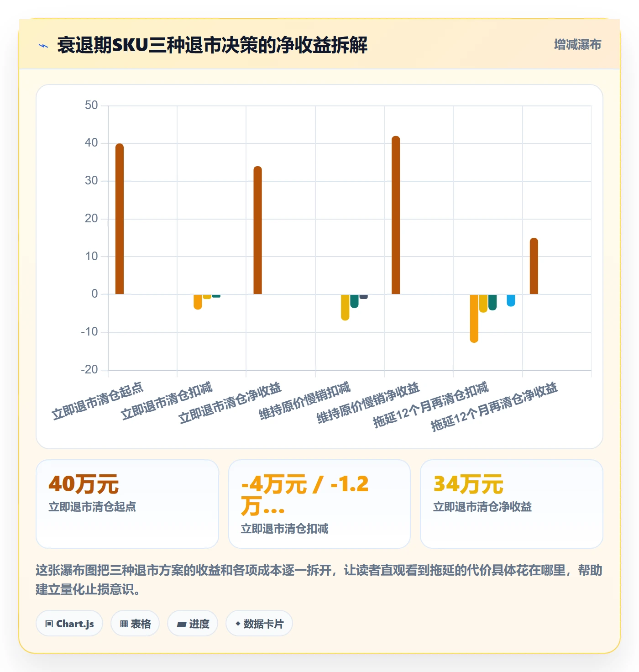Viewport: 639px width, 672px height.
Task: Click the description paragraph starting 这张瀑布图
Action: coord(319,580)
